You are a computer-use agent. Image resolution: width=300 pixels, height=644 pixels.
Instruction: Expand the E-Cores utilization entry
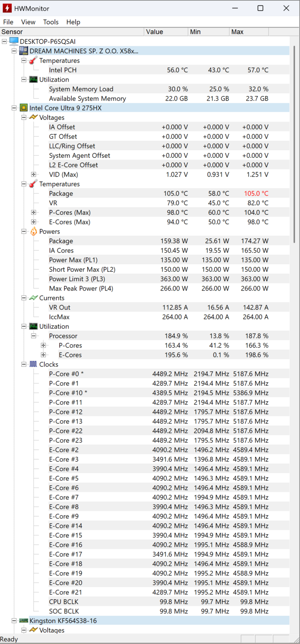pyautogui.click(x=43, y=355)
